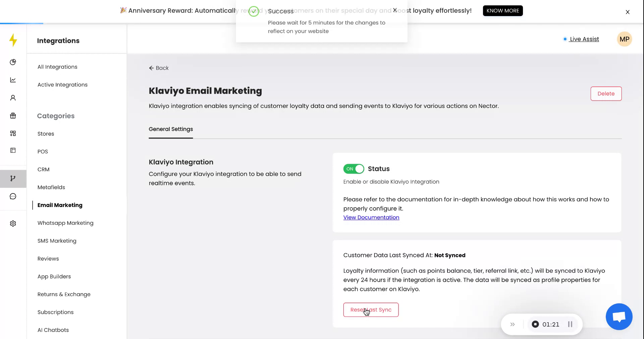Open the integrations branch icon
Image resolution: width=644 pixels, height=339 pixels.
(x=13, y=178)
